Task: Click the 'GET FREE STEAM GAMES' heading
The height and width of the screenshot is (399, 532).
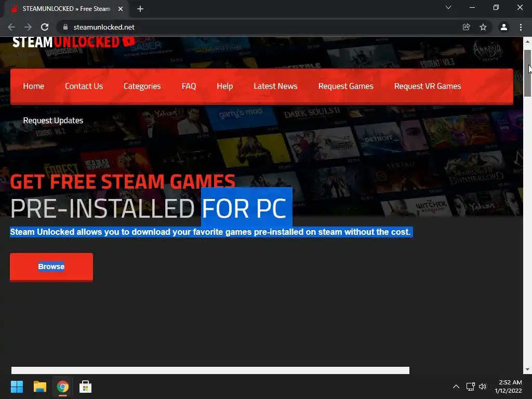Action: coord(123,181)
